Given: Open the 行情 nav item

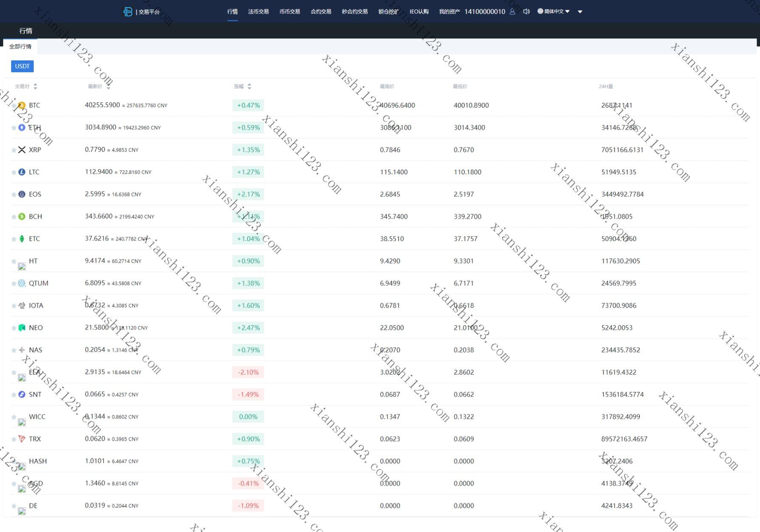Looking at the screenshot, I should (x=233, y=11).
